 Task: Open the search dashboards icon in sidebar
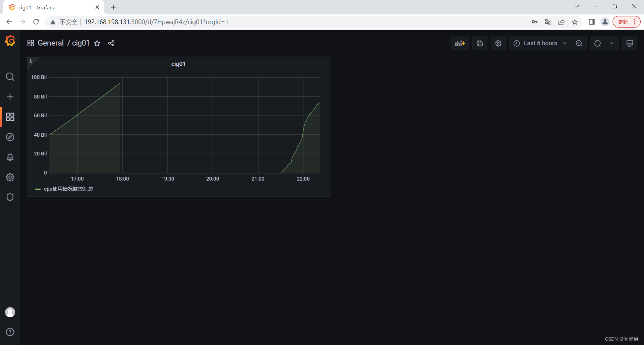(10, 77)
